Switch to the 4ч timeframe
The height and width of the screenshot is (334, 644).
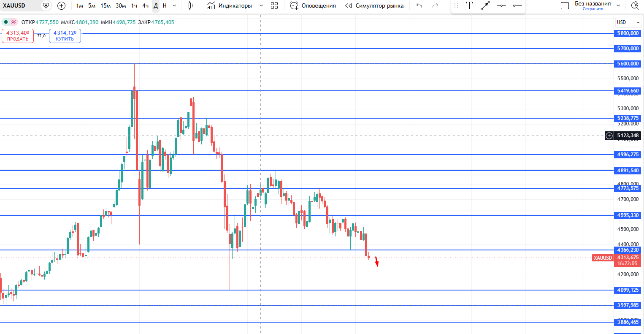click(x=145, y=5)
